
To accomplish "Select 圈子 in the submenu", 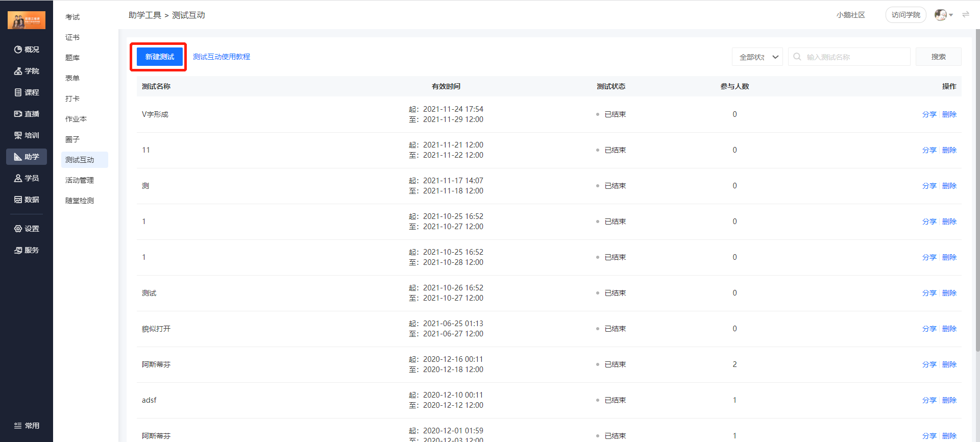I will [x=72, y=139].
